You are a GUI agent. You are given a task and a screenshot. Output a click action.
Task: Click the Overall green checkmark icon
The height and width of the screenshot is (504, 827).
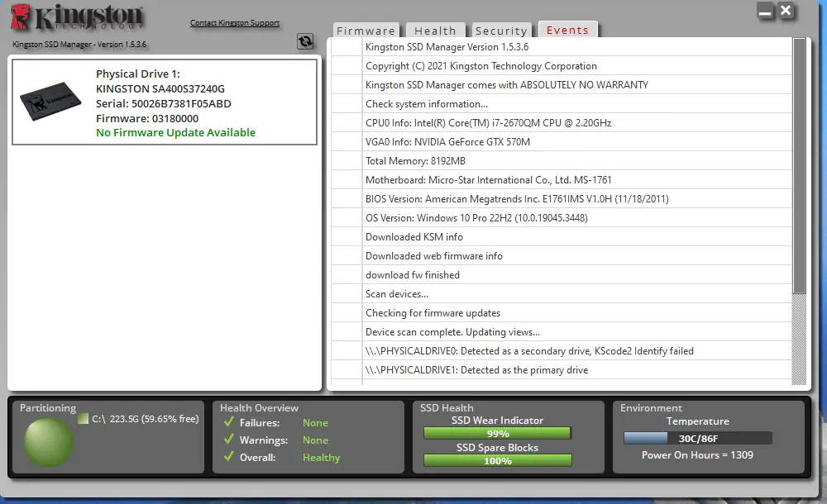click(x=229, y=457)
